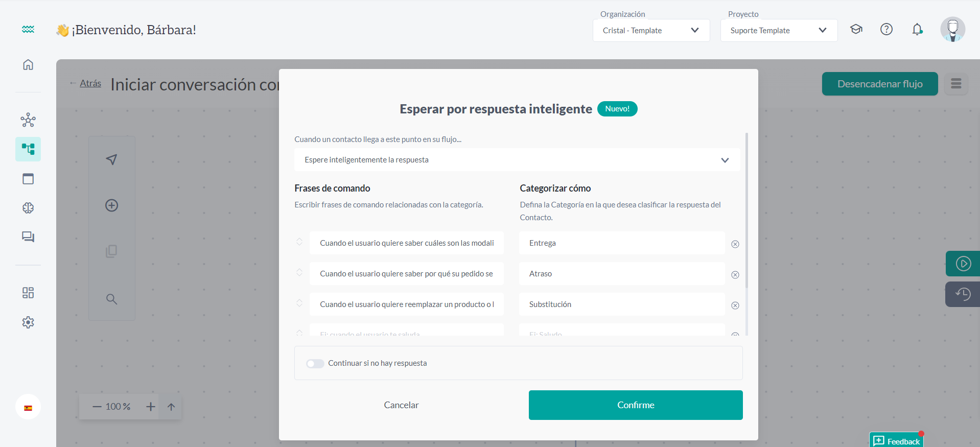This screenshot has width=980, height=447.
Task: Click the graduation cap academy icon
Action: pyautogui.click(x=856, y=30)
